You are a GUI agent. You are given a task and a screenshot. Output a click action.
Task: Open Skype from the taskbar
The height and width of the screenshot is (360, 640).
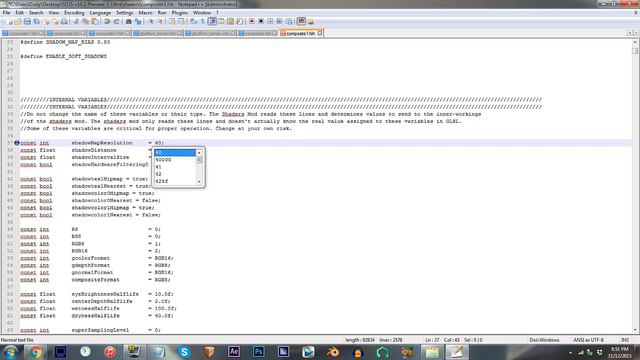(184, 352)
